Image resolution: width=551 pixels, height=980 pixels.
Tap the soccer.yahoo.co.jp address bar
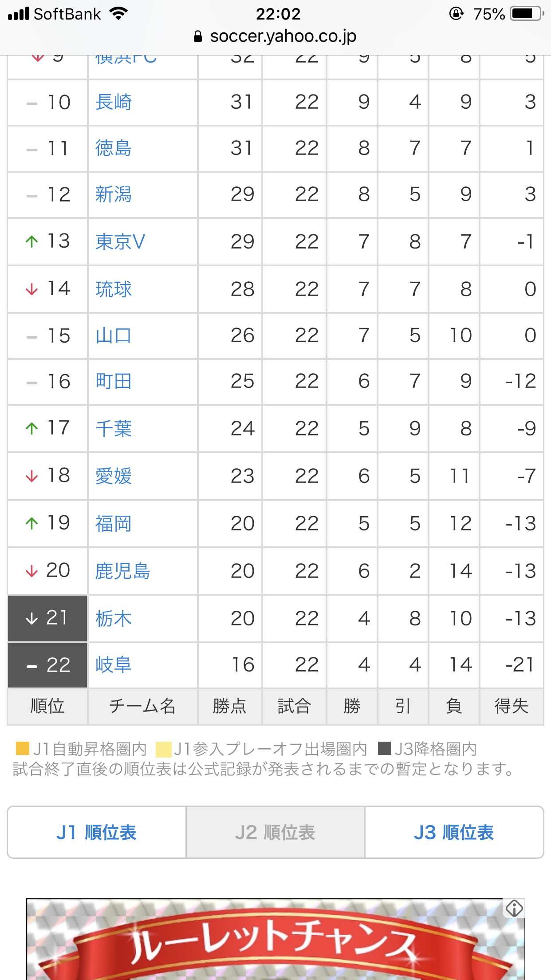283,36
